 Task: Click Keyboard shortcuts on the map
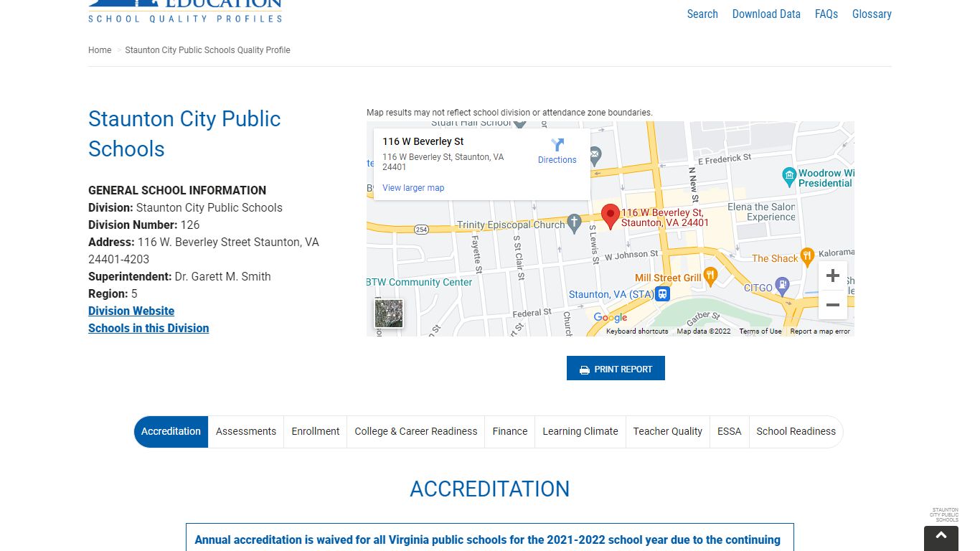coord(637,331)
